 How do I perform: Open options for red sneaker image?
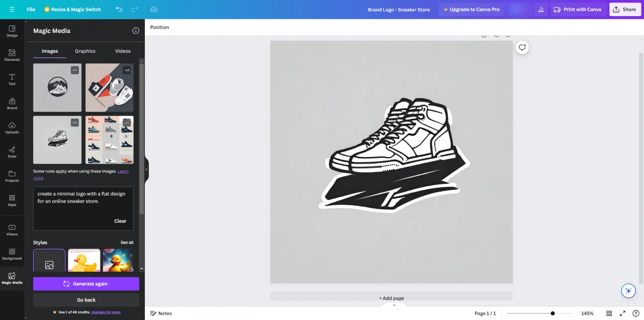click(x=127, y=70)
